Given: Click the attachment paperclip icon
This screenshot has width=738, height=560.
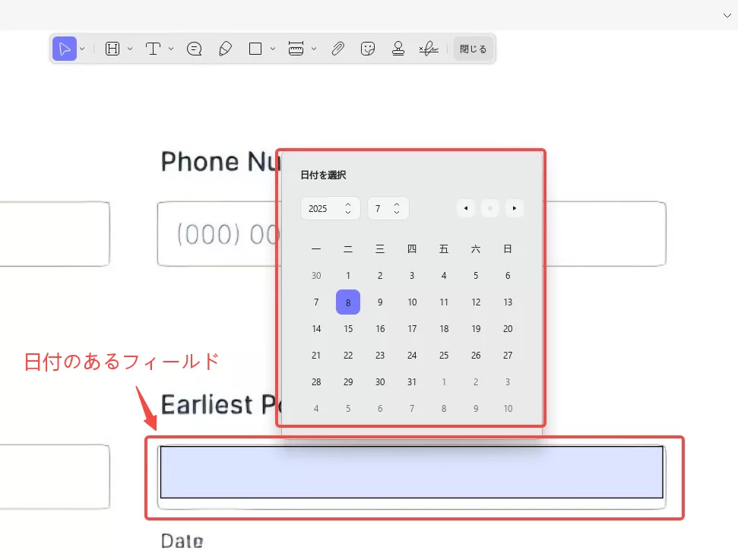Looking at the screenshot, I should (338, 49).
